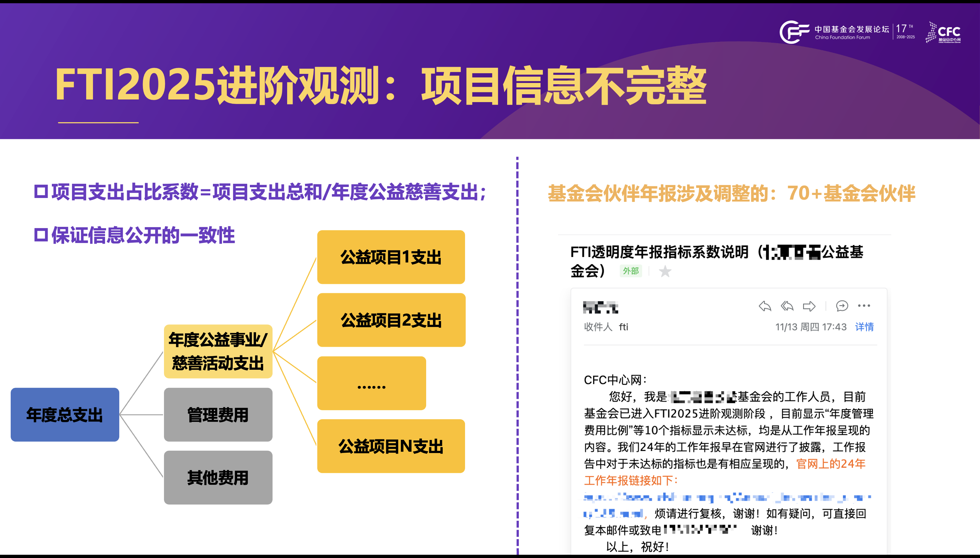
Task: Click the 年度总支出 blue box
Action: pos(65,415)
